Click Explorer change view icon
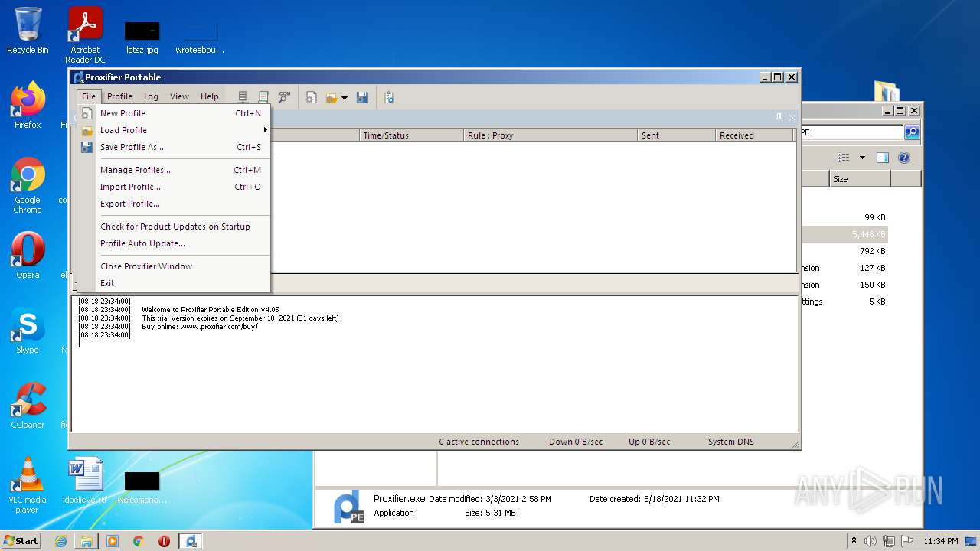 pyautogui.click(x=844, y=158)
